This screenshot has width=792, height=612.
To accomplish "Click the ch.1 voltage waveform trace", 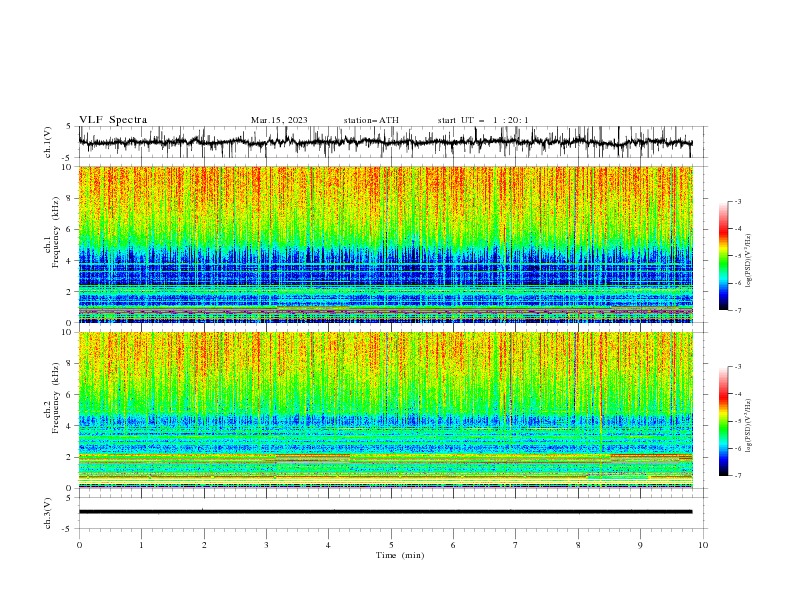I will click(386, 142).
